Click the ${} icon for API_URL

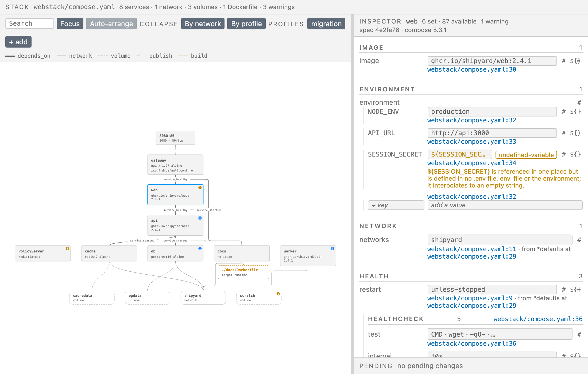575,133
